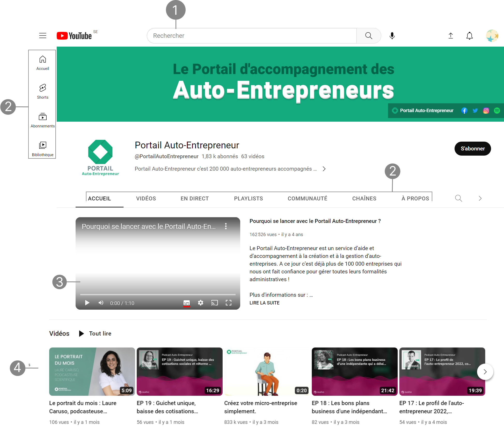
Task: Click the YouTube logo
Action: point(74,36)
